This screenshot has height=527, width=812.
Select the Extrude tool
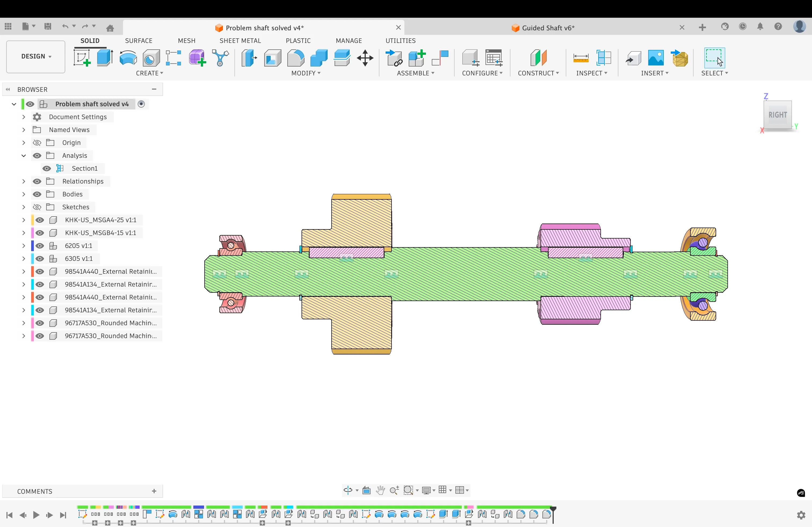click(105, 58)
